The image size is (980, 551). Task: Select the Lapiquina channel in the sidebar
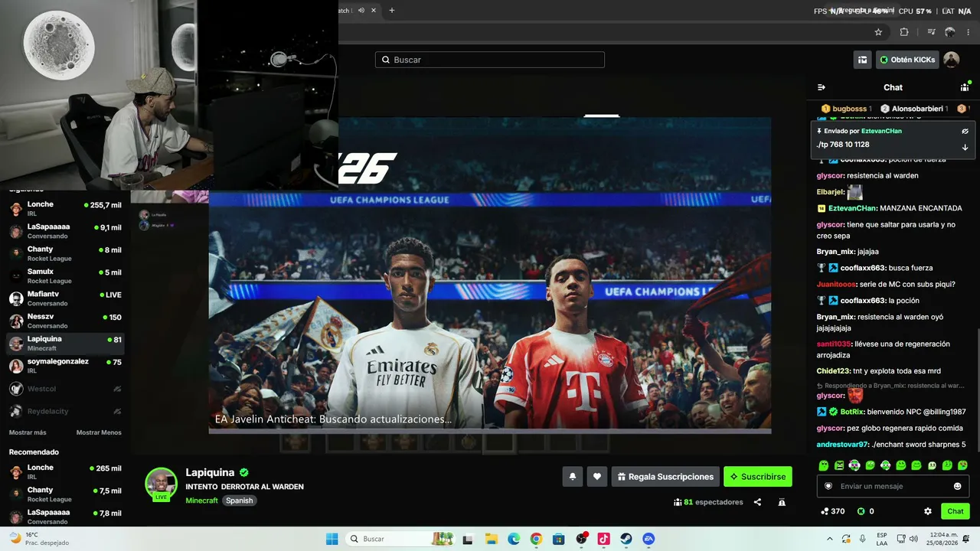(x=65, y=344)
